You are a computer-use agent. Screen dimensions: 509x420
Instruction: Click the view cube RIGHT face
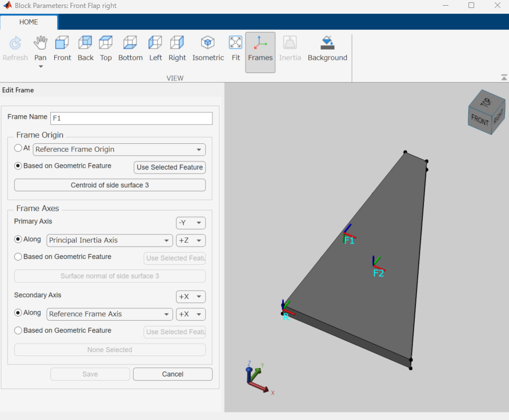[x=498, y=118]
